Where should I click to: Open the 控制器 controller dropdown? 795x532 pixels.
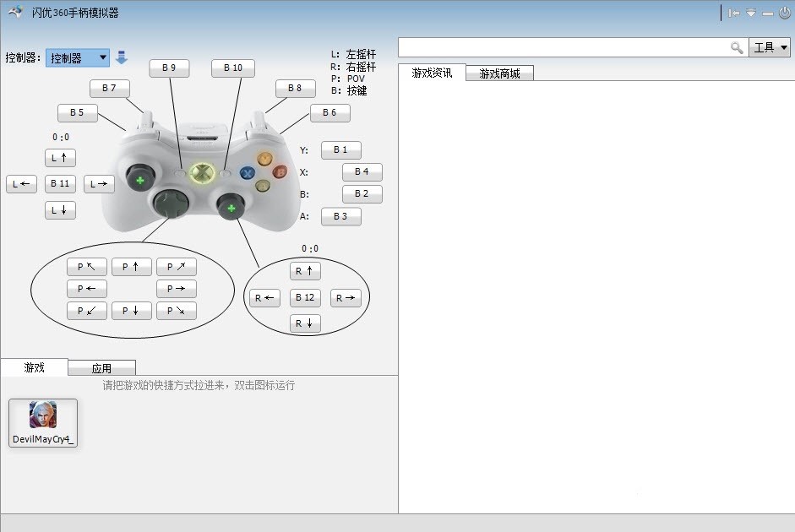78,57
